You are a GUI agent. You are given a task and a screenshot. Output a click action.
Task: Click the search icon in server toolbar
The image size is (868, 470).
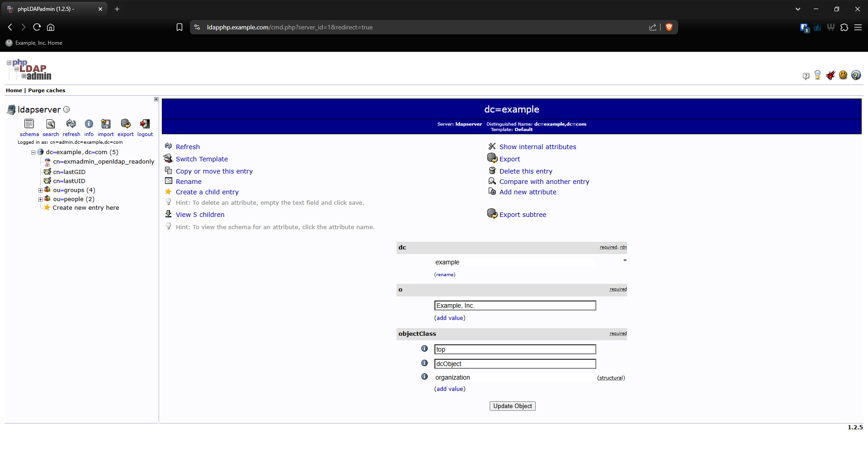point(51,124)
